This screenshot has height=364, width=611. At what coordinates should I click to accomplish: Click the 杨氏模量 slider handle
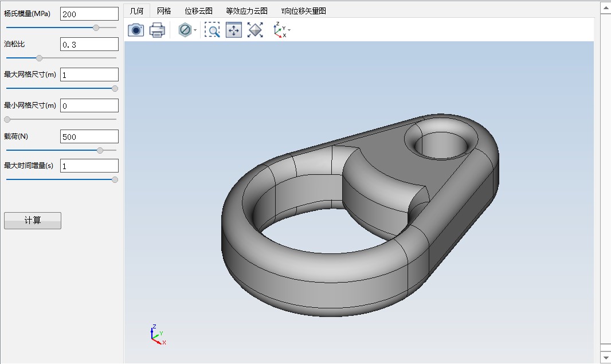click(96, 28)
